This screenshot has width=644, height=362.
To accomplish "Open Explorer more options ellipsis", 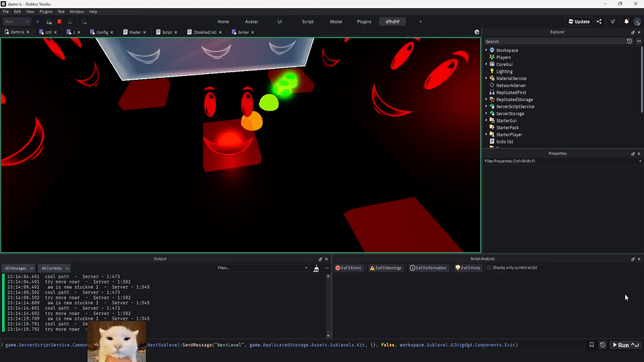I will click(639, 41).
